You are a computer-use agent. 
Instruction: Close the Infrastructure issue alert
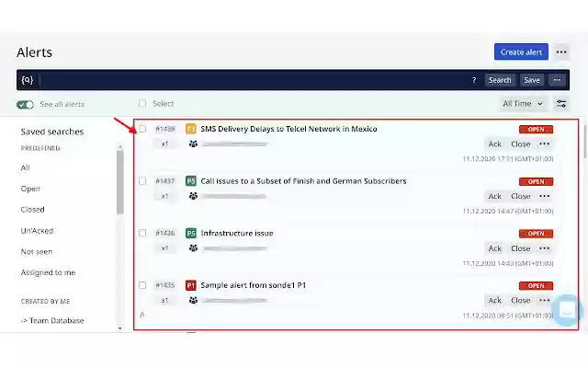[521, 248]
